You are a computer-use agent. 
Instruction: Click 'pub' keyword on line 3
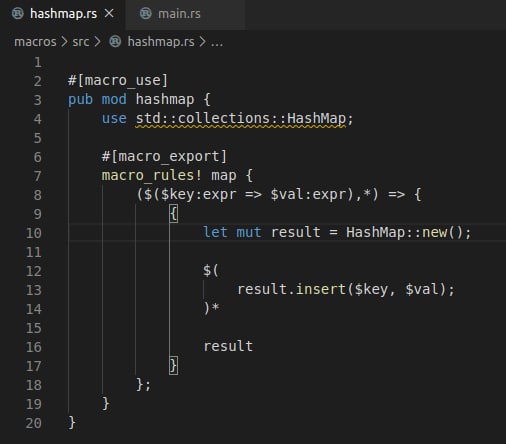click(x=80, y=100)
